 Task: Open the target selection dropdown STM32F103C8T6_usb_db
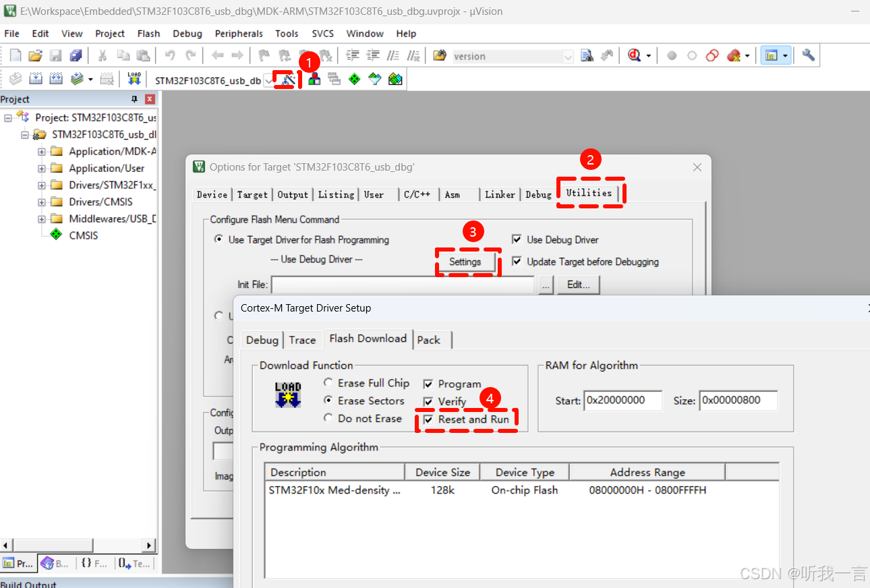268,80
